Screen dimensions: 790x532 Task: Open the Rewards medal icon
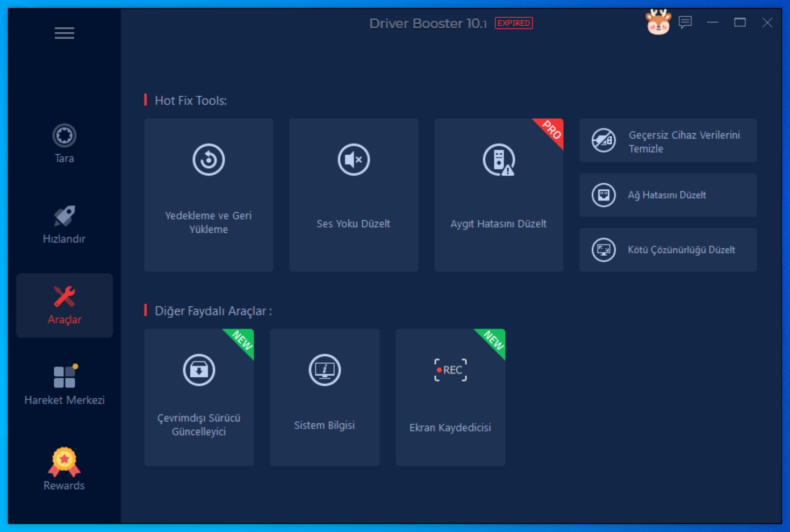64,462
